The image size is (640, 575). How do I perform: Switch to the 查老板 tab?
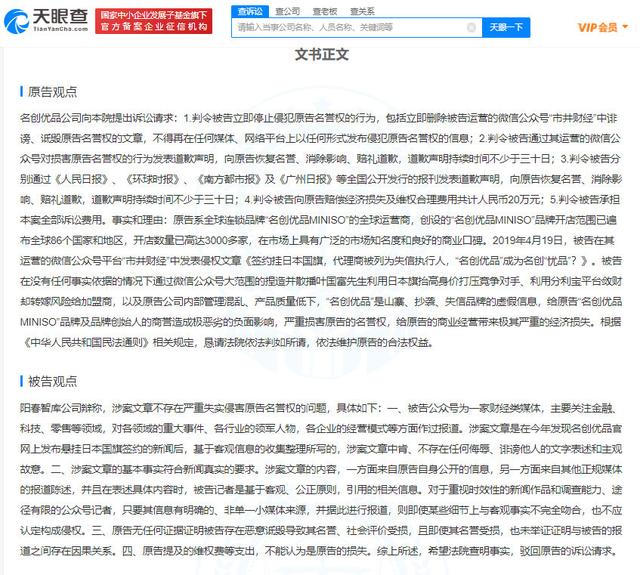pos(324,11)
